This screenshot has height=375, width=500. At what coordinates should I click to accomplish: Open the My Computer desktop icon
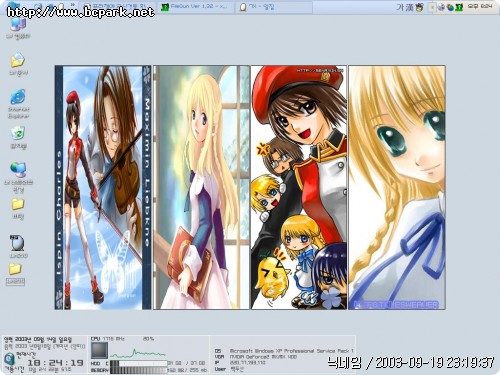coord(17,25)
